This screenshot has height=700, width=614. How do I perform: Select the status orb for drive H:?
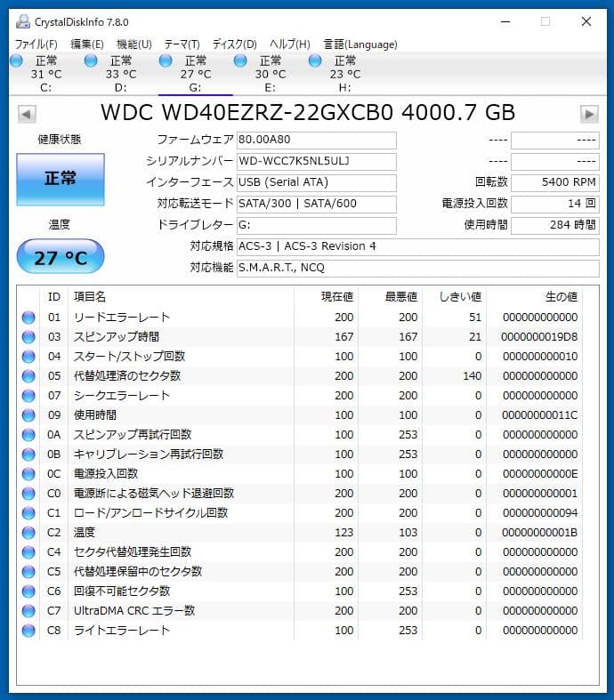pos(315,60)
